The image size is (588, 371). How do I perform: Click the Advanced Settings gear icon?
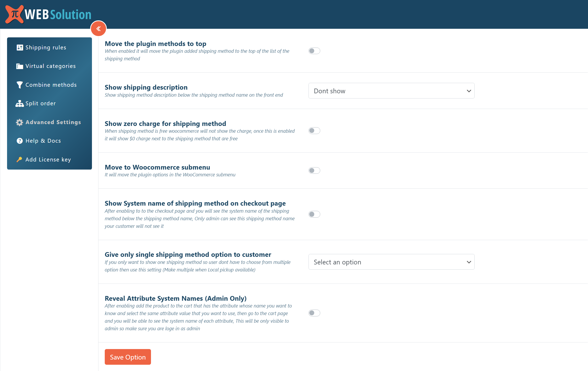coord(20,122)
